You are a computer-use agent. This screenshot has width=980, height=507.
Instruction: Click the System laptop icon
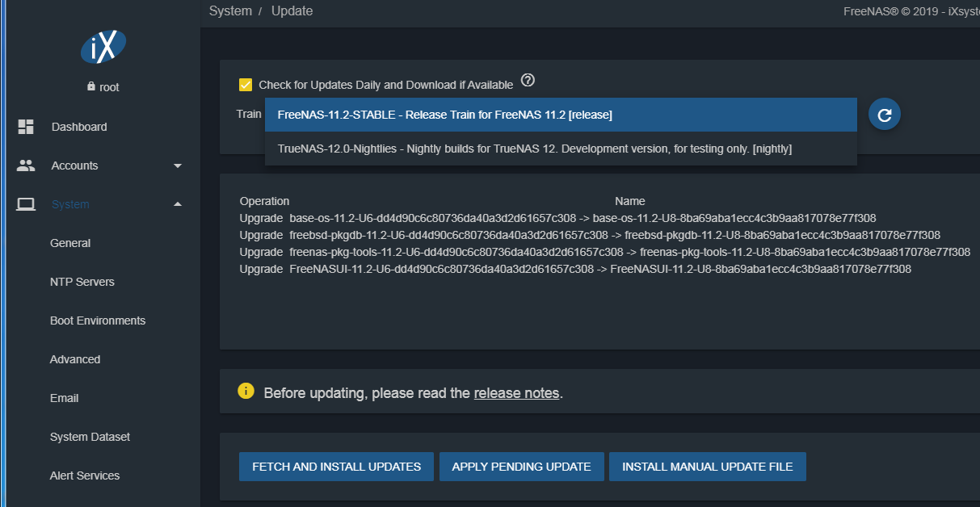tap(26, 204)
